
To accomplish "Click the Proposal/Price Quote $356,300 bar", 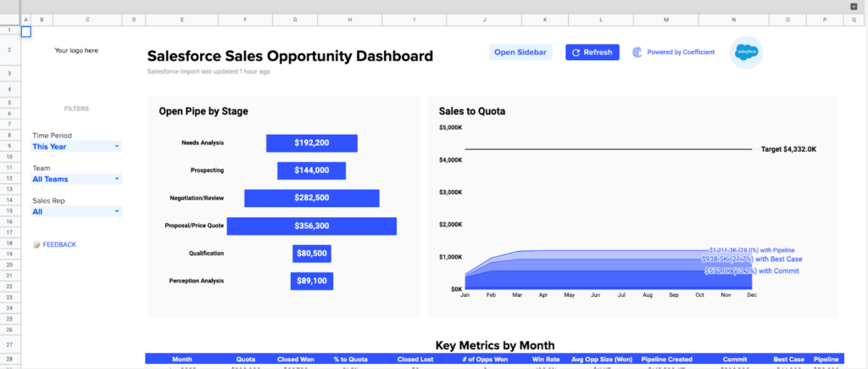I will pos(311,226).
